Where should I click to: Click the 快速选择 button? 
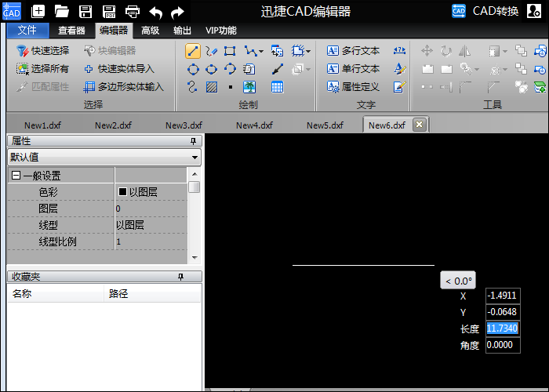pyautogui.click(x=42, y=51)
